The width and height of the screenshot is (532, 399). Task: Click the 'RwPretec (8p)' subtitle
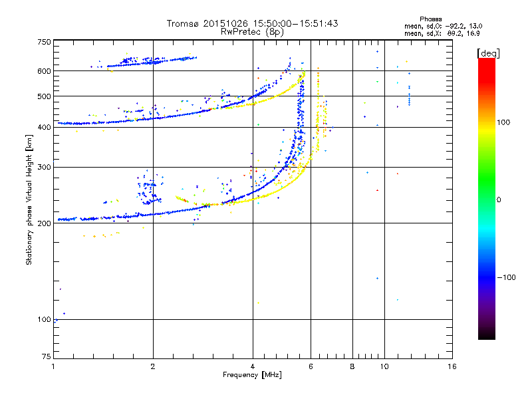pyautogui.click(x=252, y=32)
